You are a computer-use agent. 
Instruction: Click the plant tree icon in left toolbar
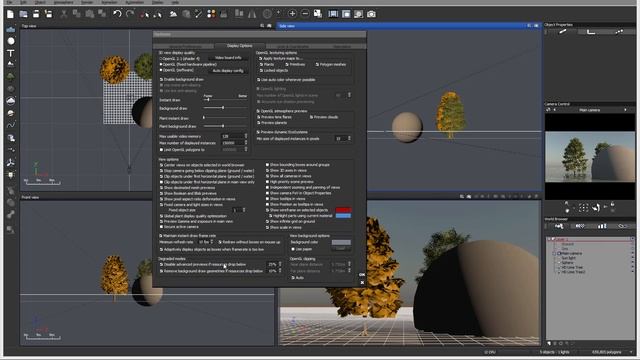(x=11, y=76)
